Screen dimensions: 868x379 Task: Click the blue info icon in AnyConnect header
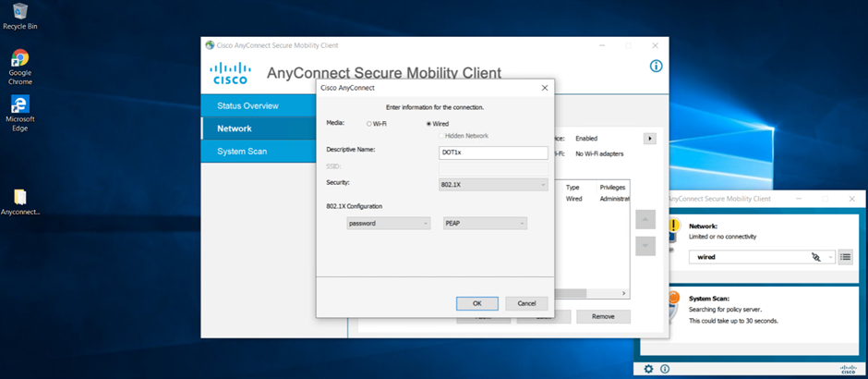[656, 66]
